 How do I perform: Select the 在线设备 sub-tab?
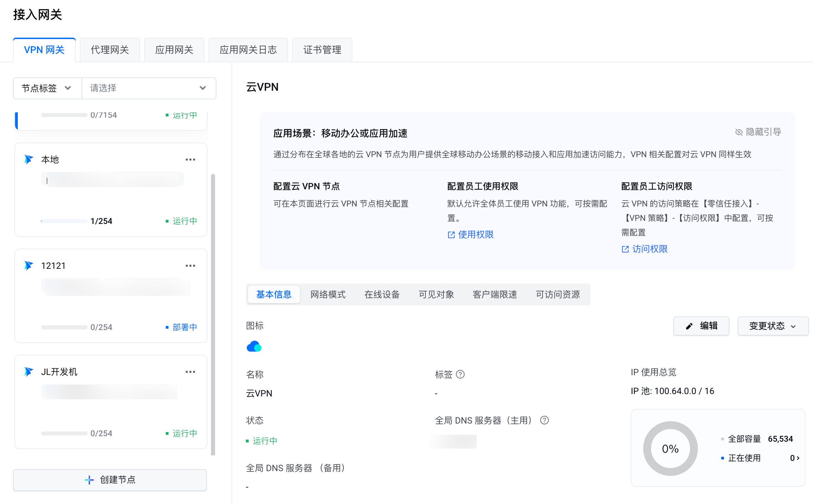382,294
